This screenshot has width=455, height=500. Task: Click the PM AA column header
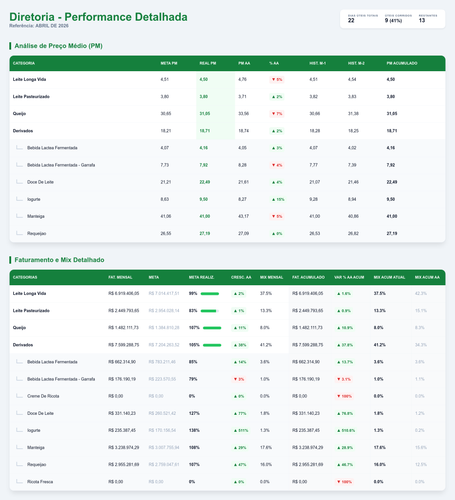(244, 63)
